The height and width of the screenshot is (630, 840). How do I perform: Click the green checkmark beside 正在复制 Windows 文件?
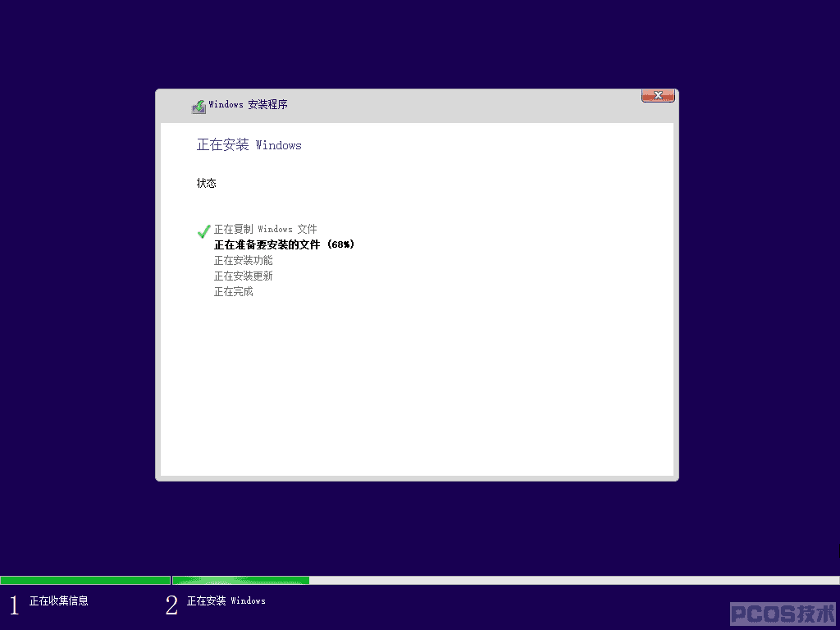[203, 231]
